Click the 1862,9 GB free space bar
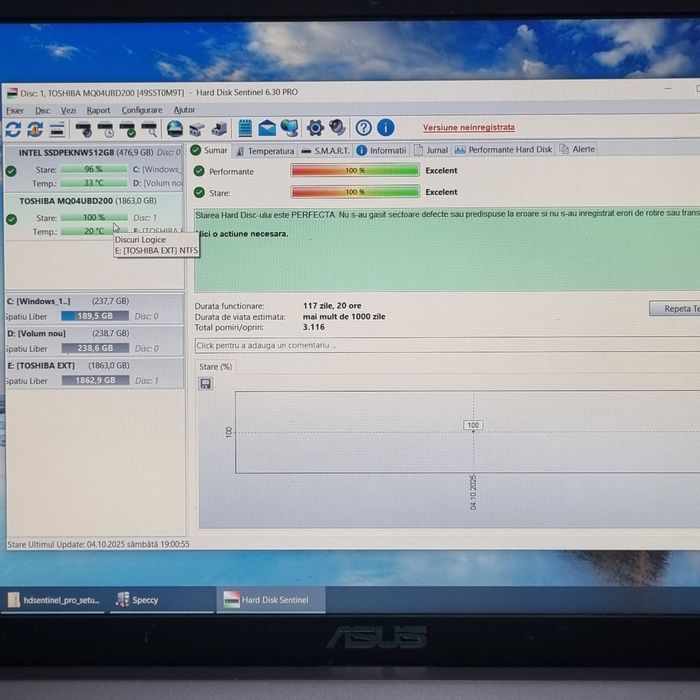Viewport: 700px width, 700px height. (96, 380)
